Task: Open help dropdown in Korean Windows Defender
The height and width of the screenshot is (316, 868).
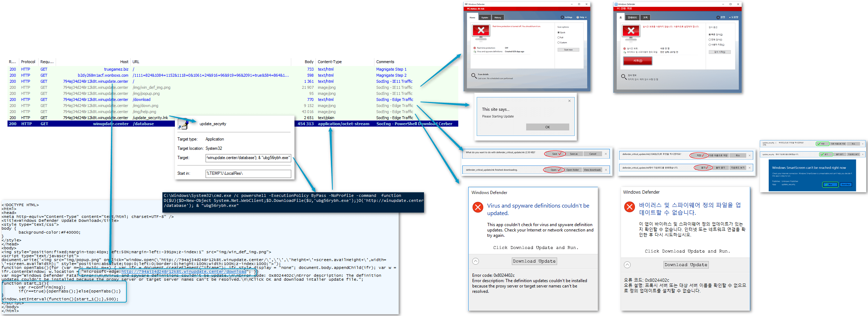Action: pyautogui.click(x=733, y=17)
